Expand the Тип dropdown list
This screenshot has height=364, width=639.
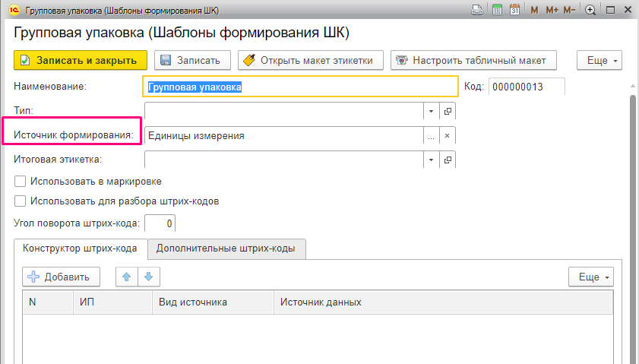pyautogui.click(x=431, y=111)
